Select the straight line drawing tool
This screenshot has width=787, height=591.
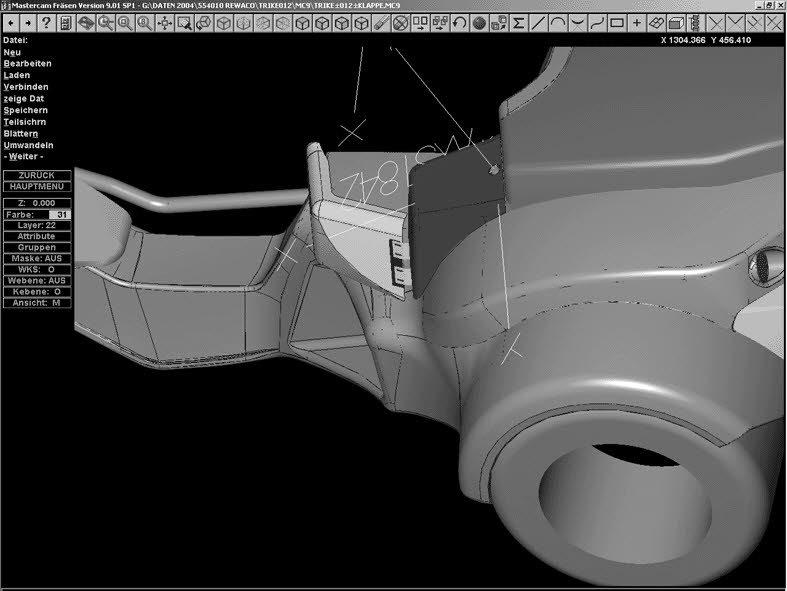point(538,22)
